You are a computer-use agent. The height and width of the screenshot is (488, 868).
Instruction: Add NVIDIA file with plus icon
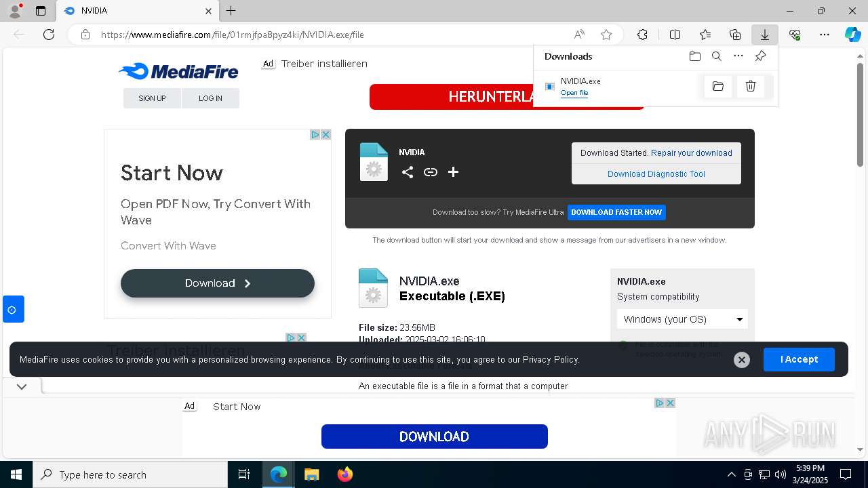[453, 172]
